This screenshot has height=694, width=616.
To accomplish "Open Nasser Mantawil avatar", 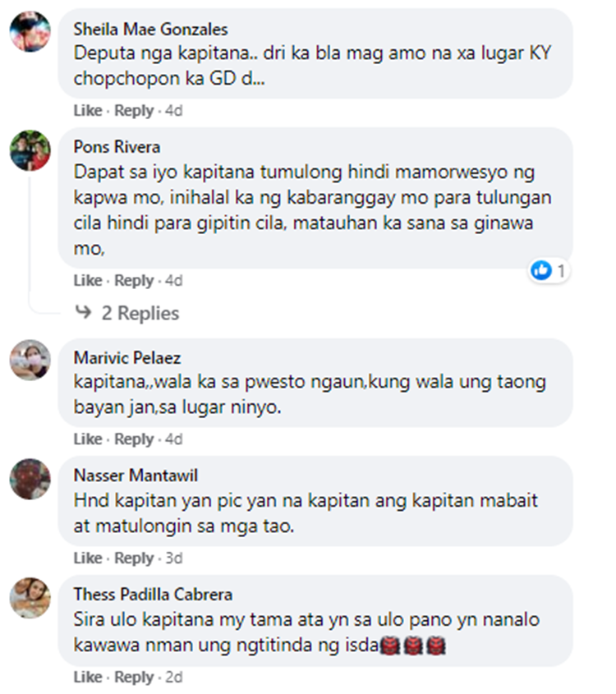I will (30, 480).
